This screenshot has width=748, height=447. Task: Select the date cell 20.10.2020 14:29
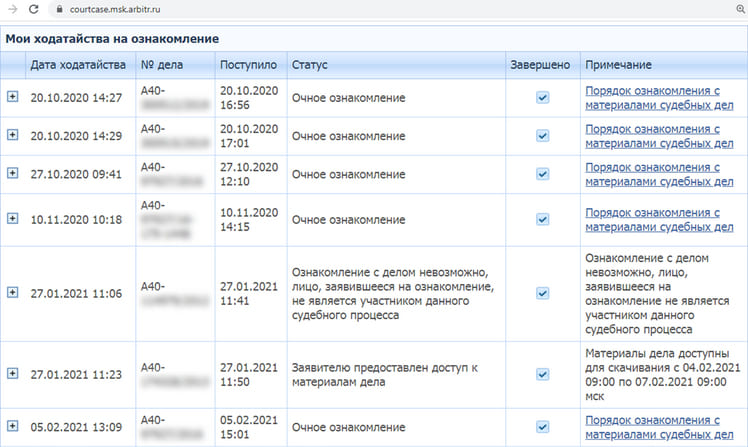point(76,136)
